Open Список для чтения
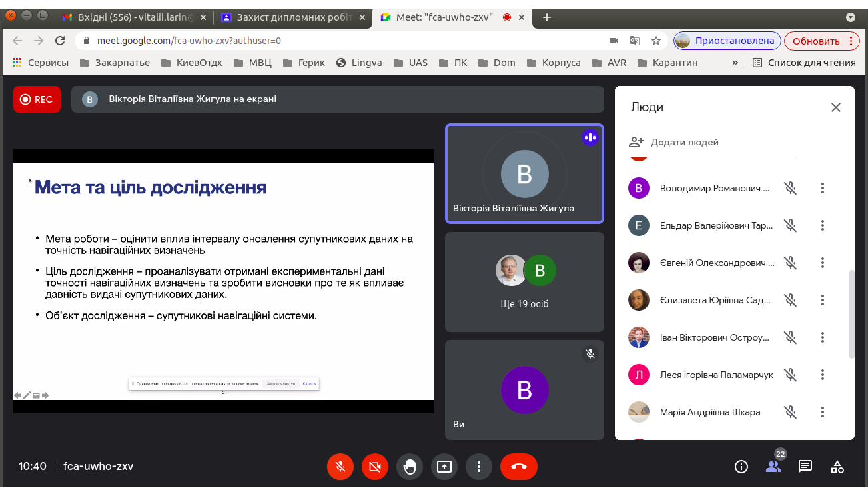 click(804, 63)
